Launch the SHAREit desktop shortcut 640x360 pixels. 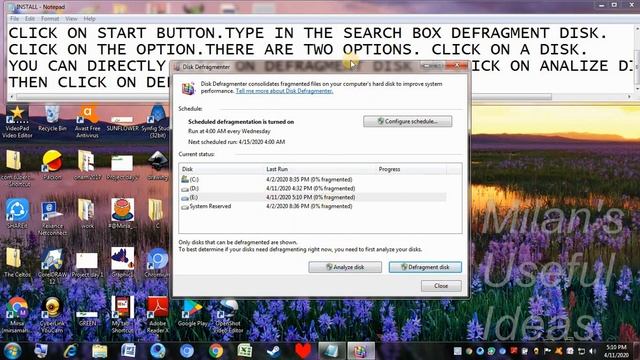[x=17, y=213]
